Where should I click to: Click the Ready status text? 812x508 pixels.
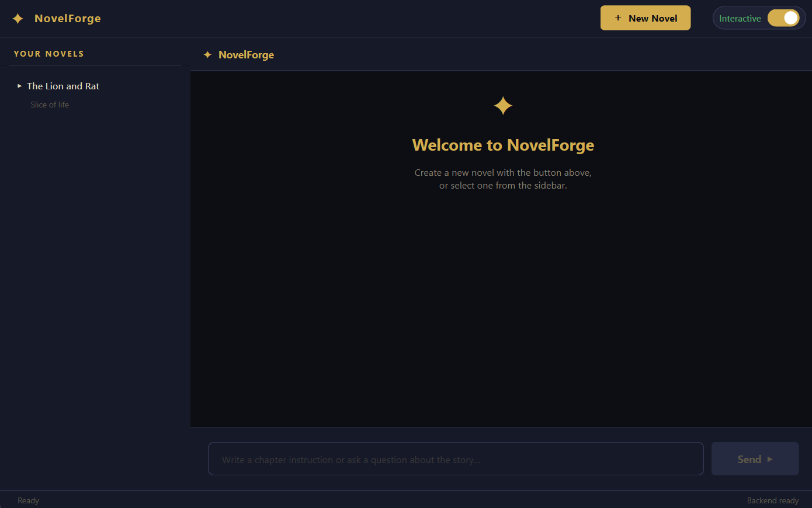[x=28, y=500]
